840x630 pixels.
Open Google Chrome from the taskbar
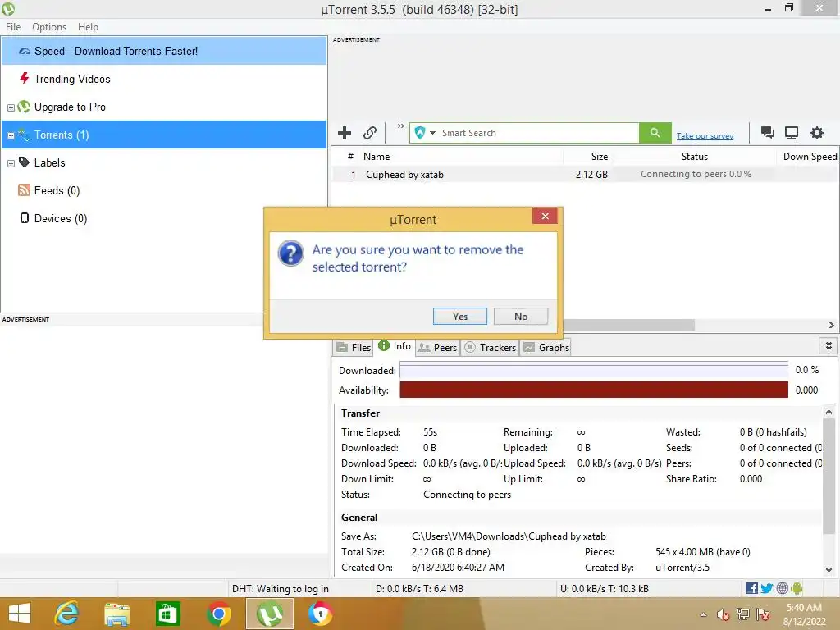click(x=218, y=614)
